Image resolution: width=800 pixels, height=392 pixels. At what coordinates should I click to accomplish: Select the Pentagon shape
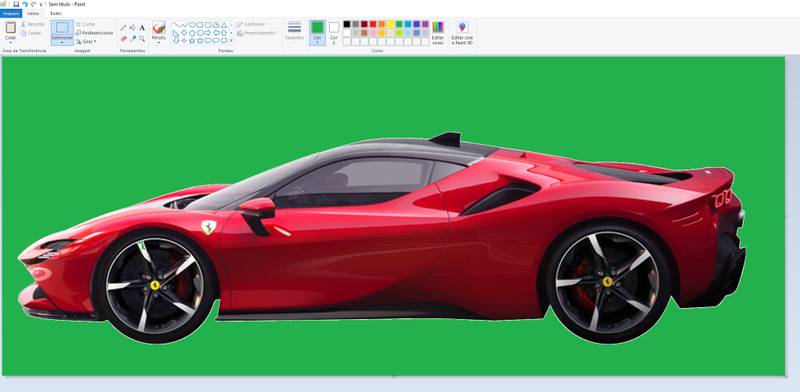coord(192,33)
